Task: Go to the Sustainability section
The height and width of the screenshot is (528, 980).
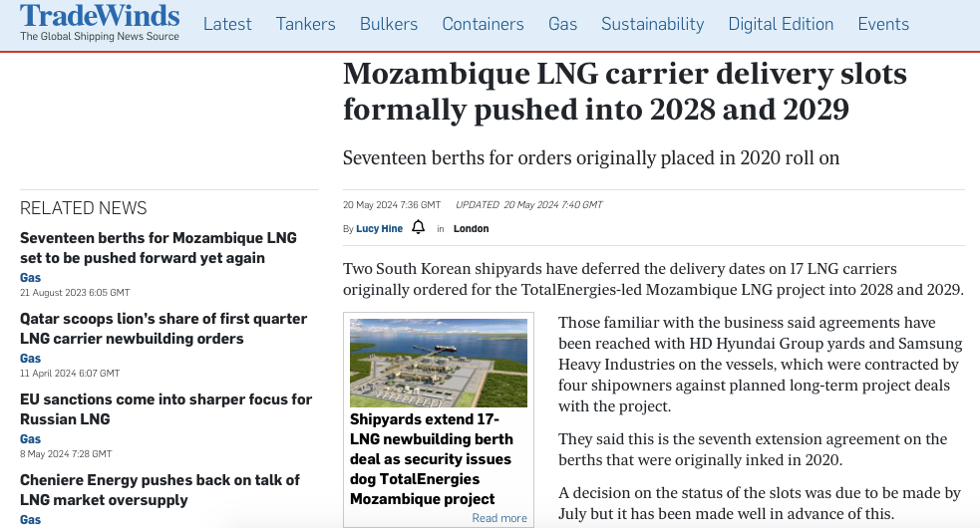Action: click(x=652, y=24)
